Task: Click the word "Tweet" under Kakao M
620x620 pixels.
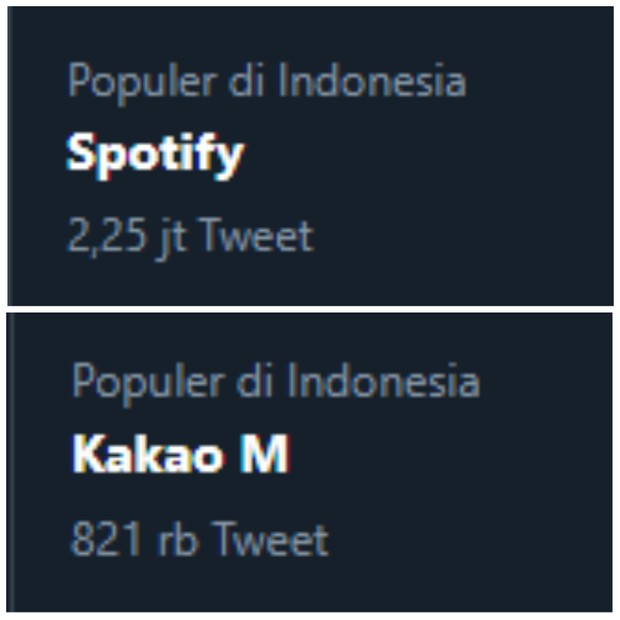Action: [270, 540]
